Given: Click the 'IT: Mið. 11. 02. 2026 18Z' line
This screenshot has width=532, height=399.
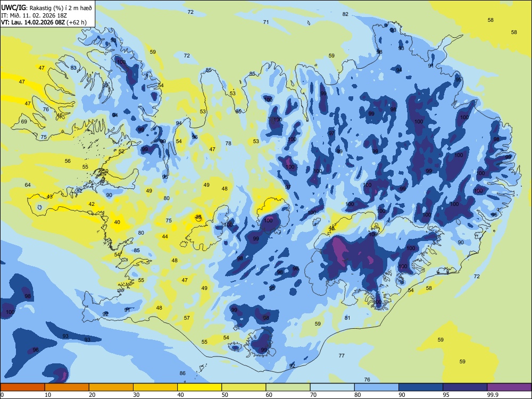Looking at the screenshot, I should 34,15.
